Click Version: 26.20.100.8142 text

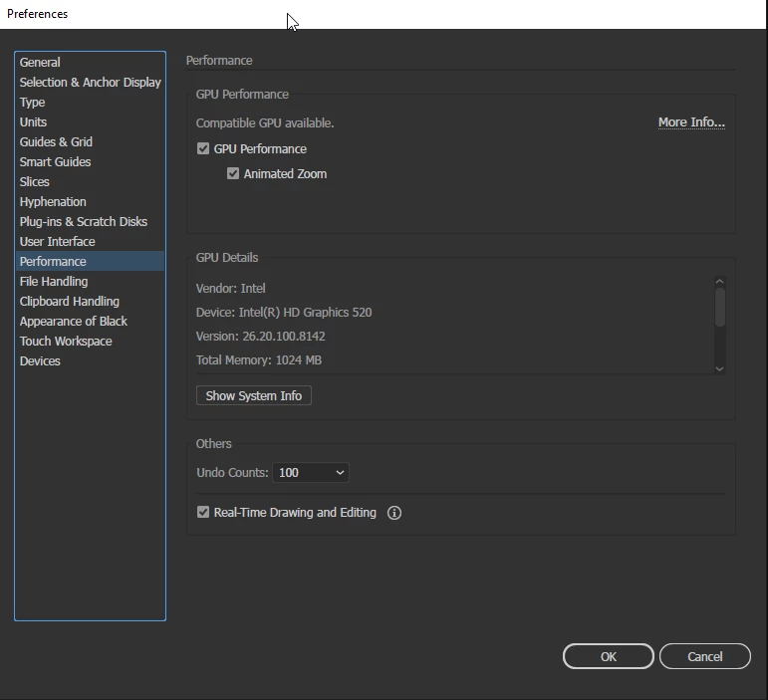pos(261,337)
